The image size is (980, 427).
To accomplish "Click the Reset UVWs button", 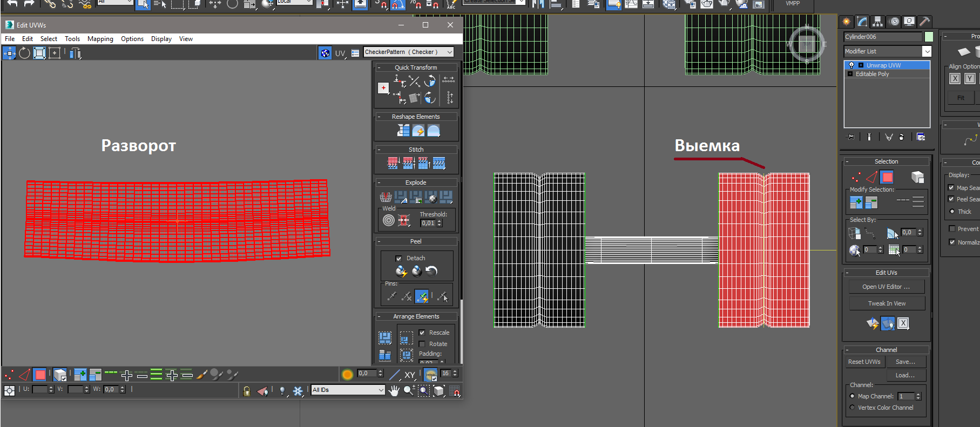I will click(x=864, y=362).
